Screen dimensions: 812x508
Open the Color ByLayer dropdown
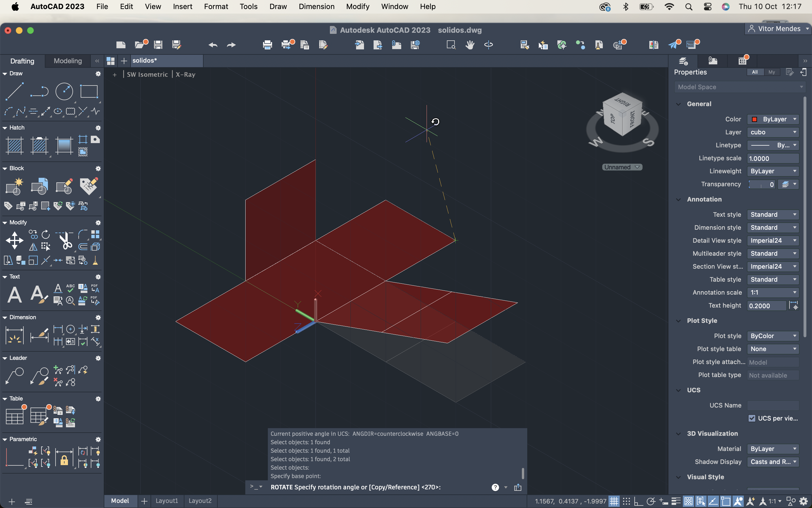773,119
